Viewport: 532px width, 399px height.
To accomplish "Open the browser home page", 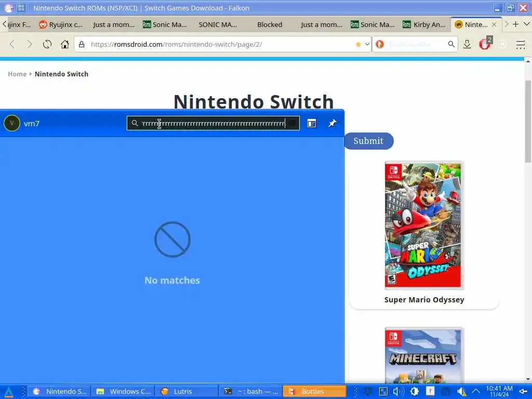I will [x=65, y=44].
